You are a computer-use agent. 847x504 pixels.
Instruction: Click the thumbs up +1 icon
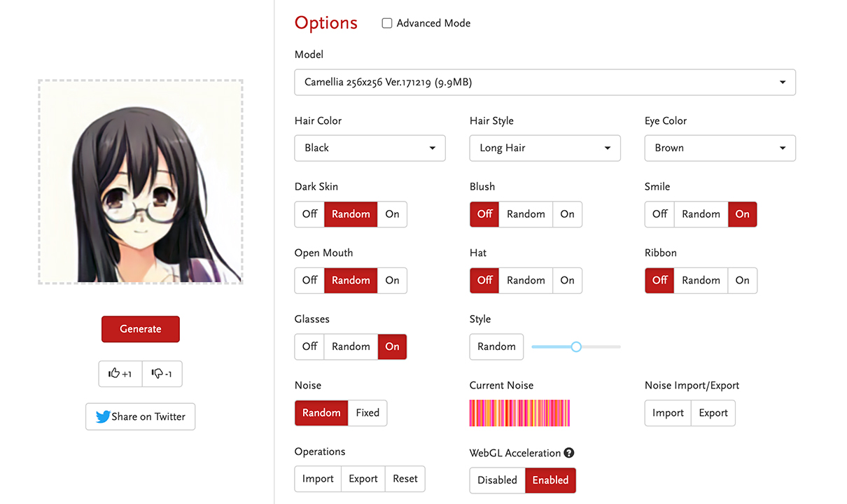pos(114,374)
